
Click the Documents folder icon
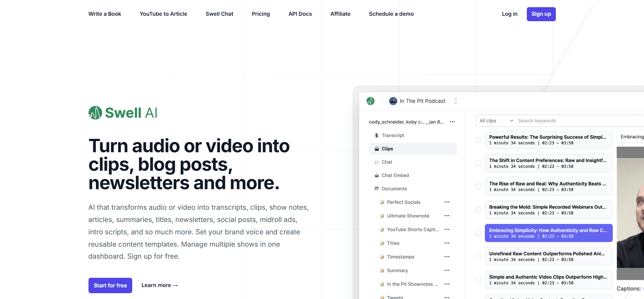[376, 189]
